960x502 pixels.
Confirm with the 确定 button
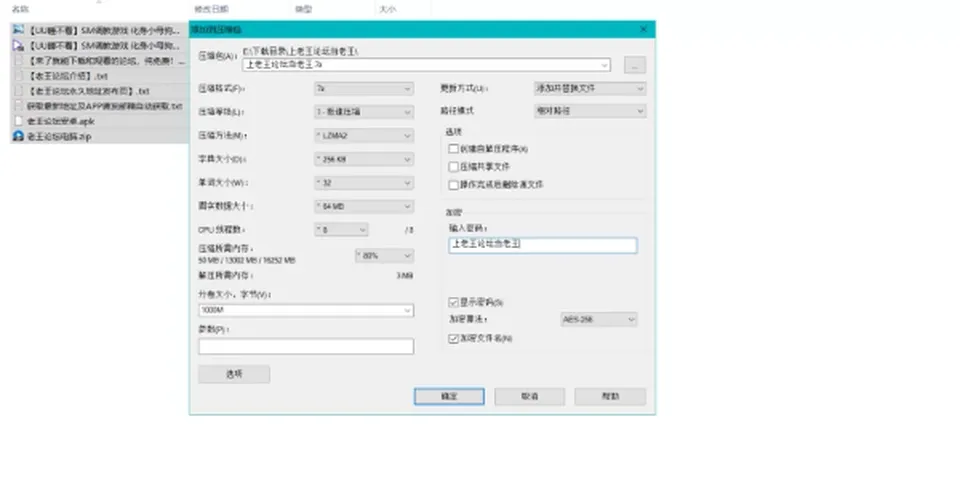point(449,397)
